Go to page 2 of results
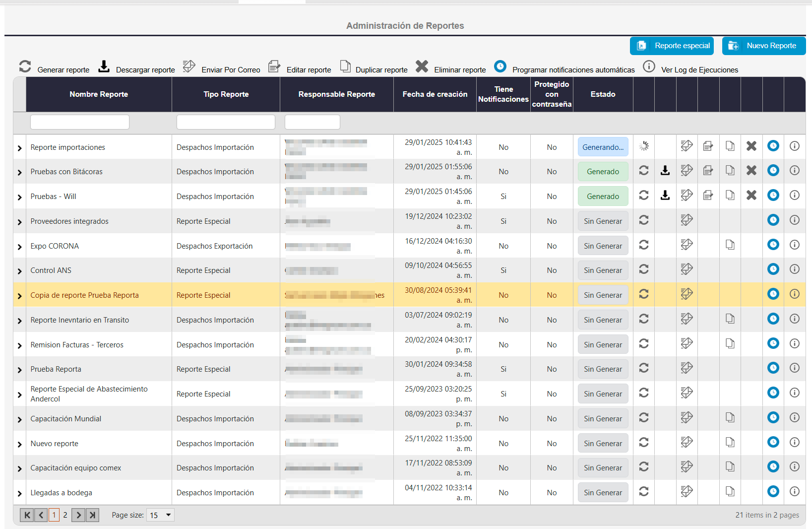The image size is (812, 529). pyautogui.click(x=65, y=515)
